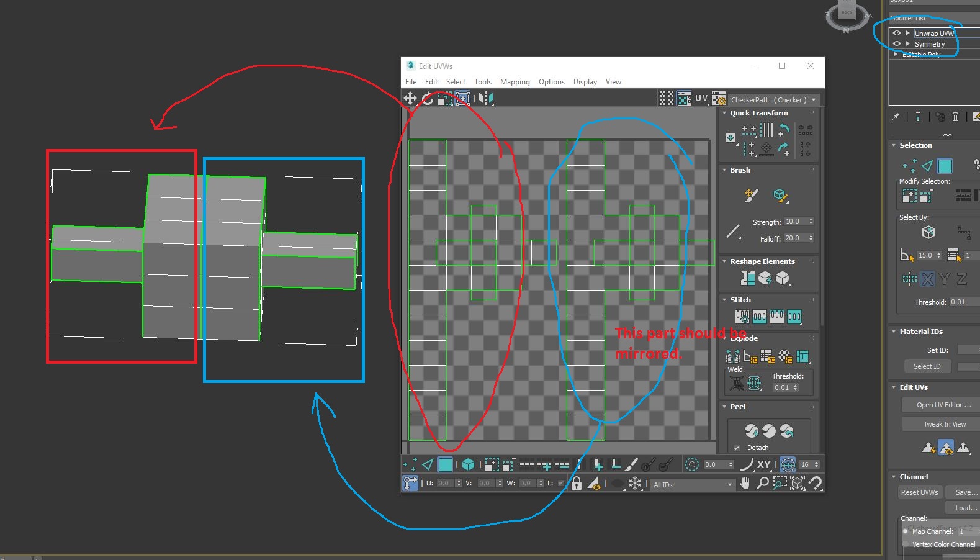Collapse the Peel rollout
The height and width of the screenshot is (560, 980).
tap(724, 407)
